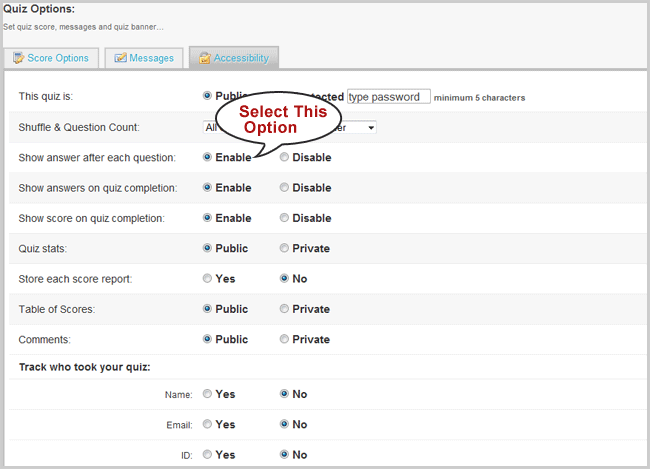Click the 'This quiz is:' label
Screen dimensions: 650x469
click(46, 96)
